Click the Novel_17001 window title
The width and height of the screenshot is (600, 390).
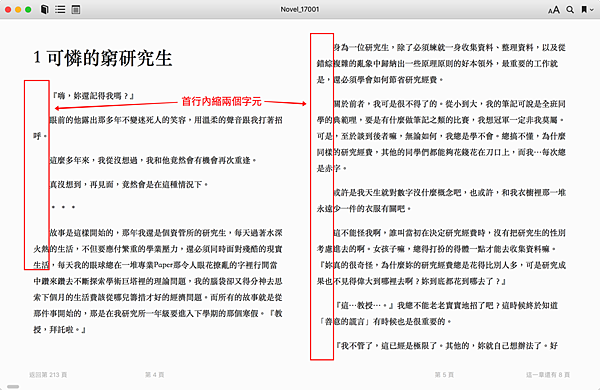(x=300, y=9)
